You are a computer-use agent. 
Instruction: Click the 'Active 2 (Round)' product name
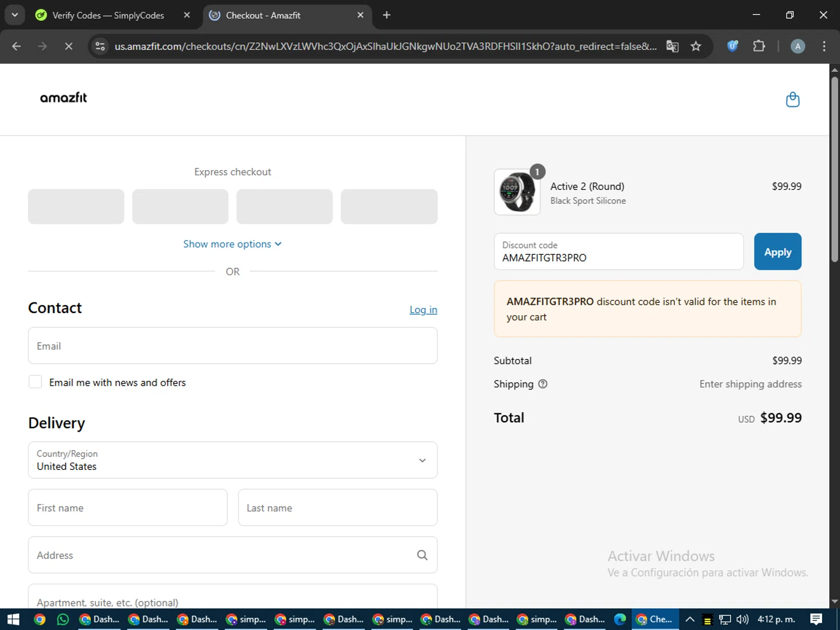pos(587,186)
